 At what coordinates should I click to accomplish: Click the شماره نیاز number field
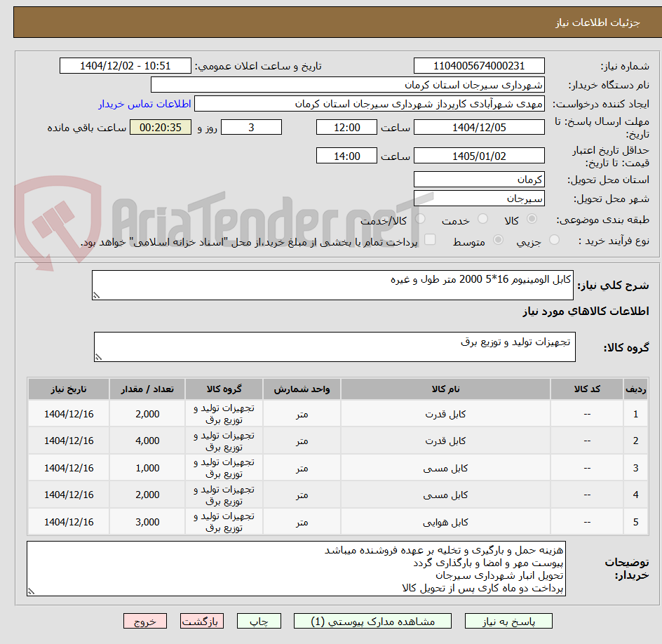tap(479, 66)
